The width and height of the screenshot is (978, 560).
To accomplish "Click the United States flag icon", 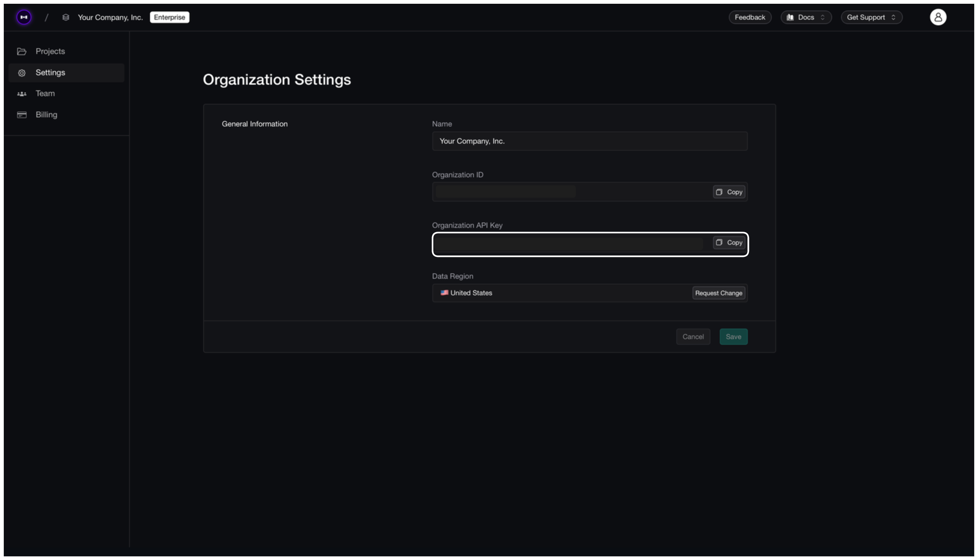I will pos(444,293).
